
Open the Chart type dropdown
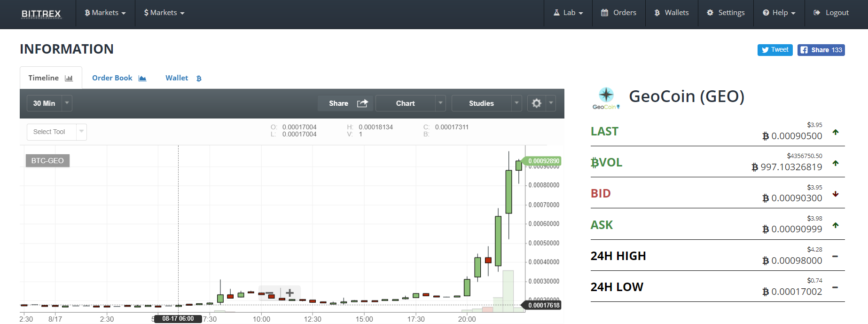tap(410, 103)
